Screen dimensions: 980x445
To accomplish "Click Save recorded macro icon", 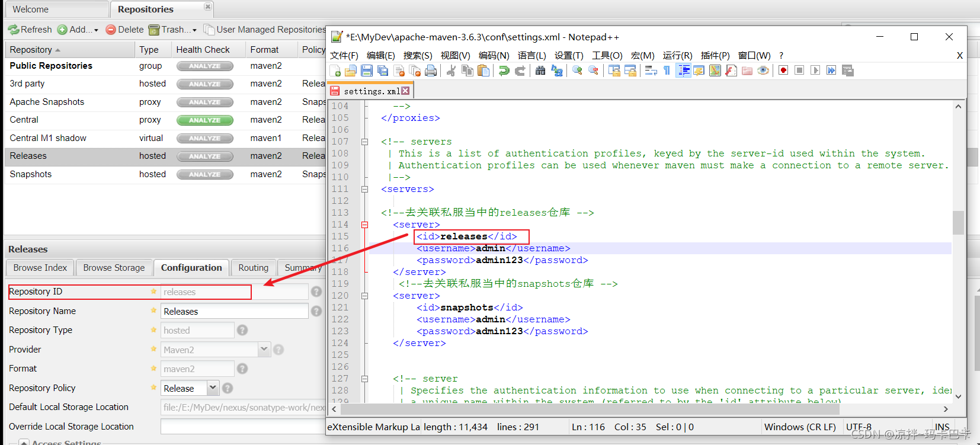I will (x=848, y=71).
